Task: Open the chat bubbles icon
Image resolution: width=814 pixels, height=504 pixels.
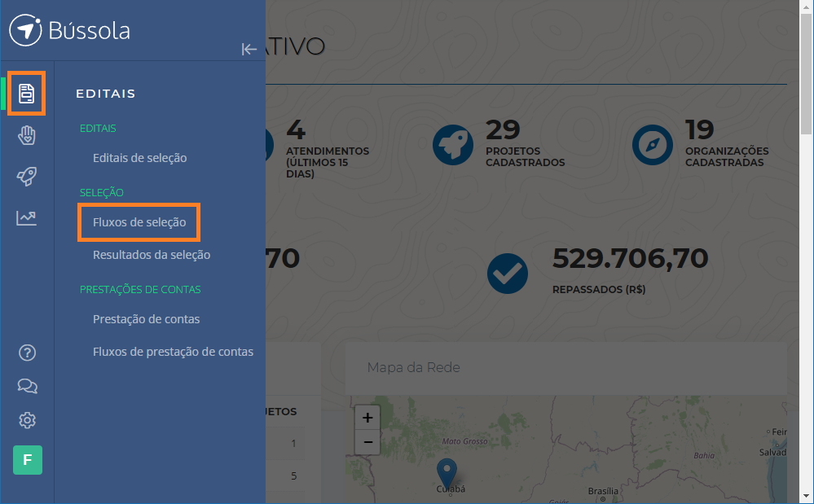Action: 27,386
